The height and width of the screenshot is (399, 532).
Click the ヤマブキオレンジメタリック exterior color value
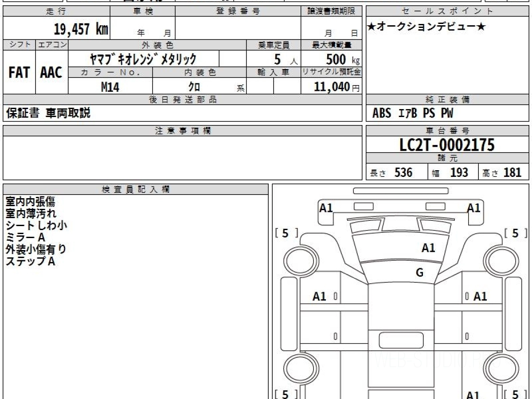coord(143,59)
